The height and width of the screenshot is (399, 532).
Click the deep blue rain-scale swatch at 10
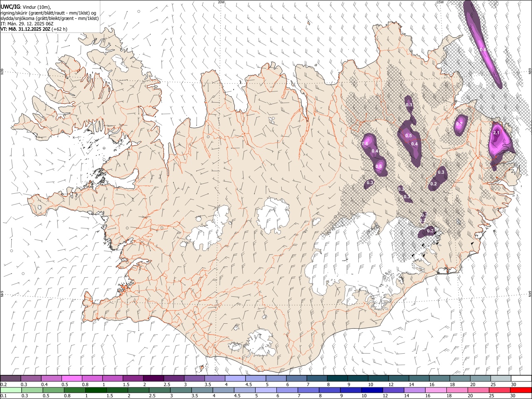372,390
